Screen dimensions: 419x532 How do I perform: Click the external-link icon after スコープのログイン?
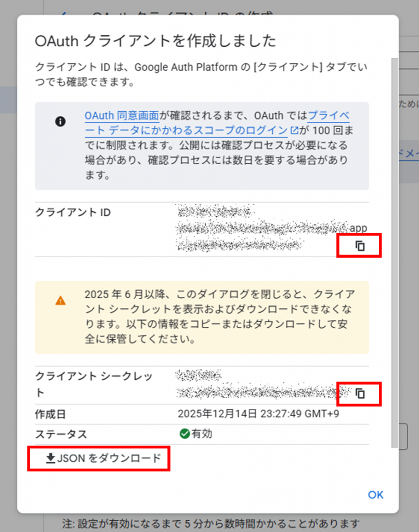(295, 130)
